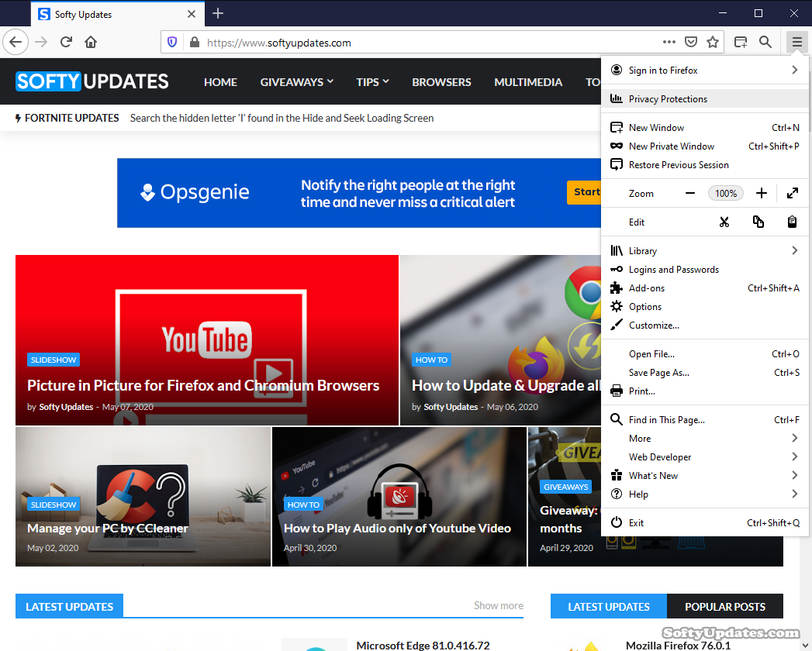Go to HOME in site navigation
The image size is (812, 651).
pyautogui.click(x=220, y=82)
